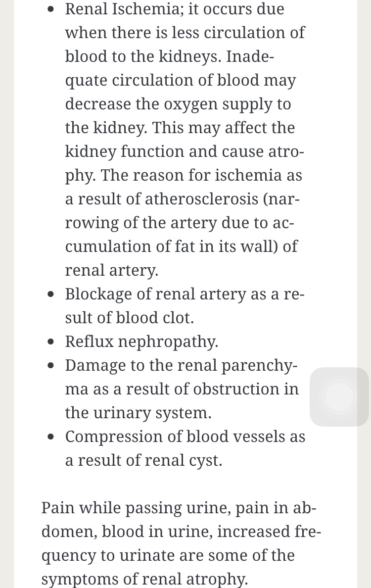The height and width of the screenshot is (588, 371).
Task: Tap the AssistiveTouch floating button
Action: [339, 397]
